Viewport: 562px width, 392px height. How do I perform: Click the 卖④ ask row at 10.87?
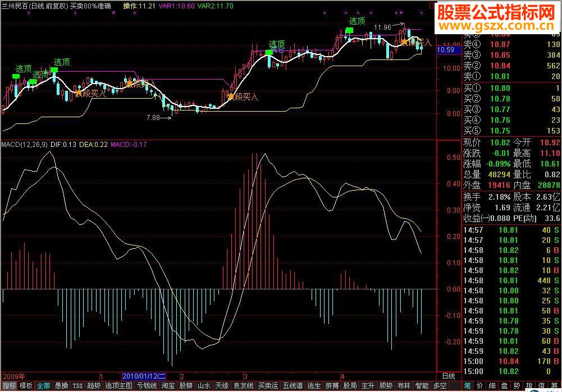point(511,44)
